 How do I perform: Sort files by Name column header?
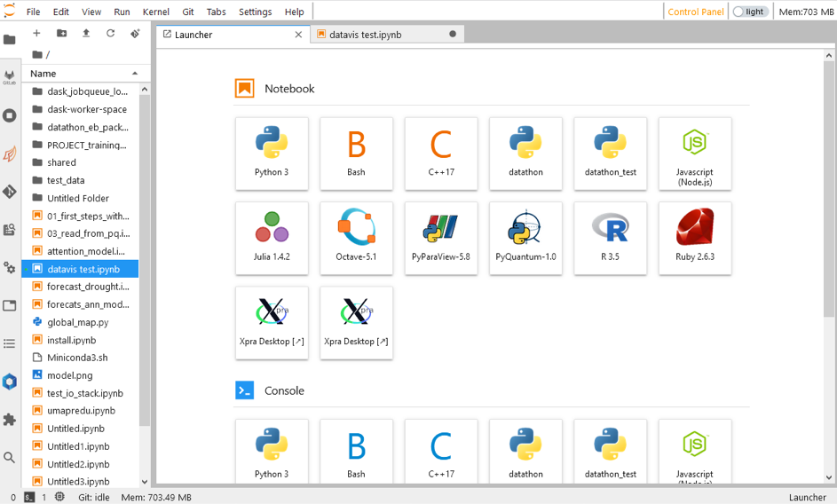tap(84, 74)
